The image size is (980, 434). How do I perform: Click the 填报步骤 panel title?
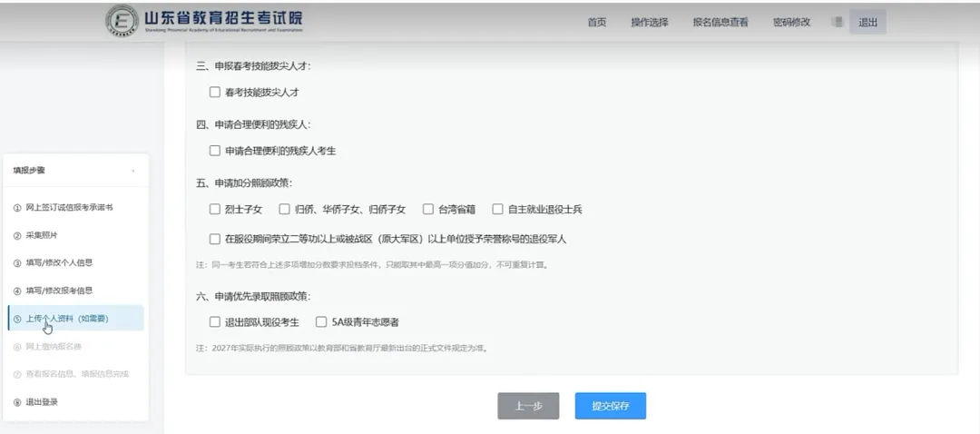(x=29, y=171)
